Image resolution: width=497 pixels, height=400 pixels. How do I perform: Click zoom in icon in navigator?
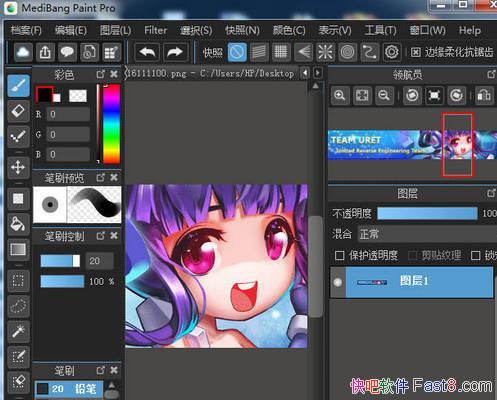340,95
